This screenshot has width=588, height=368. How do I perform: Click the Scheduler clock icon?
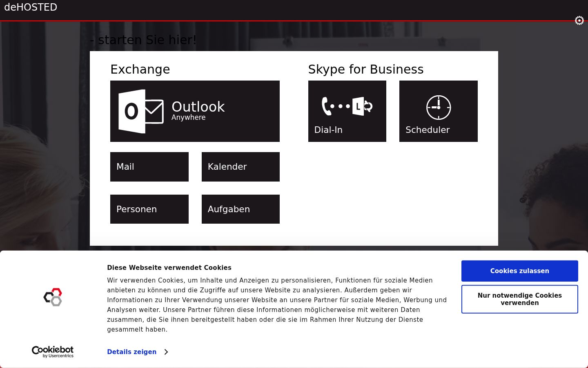pos(439,108)
